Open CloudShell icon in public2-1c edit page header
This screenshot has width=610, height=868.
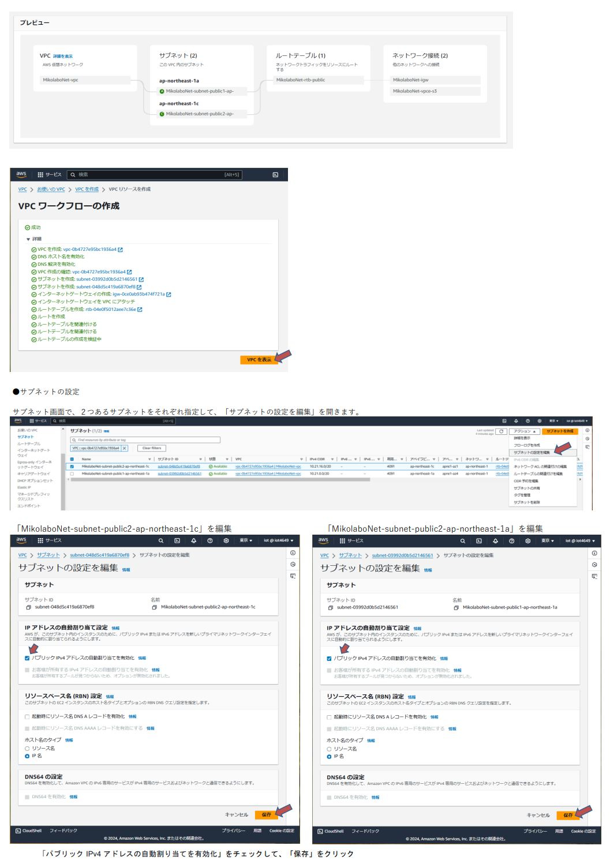tap(177, 541)
